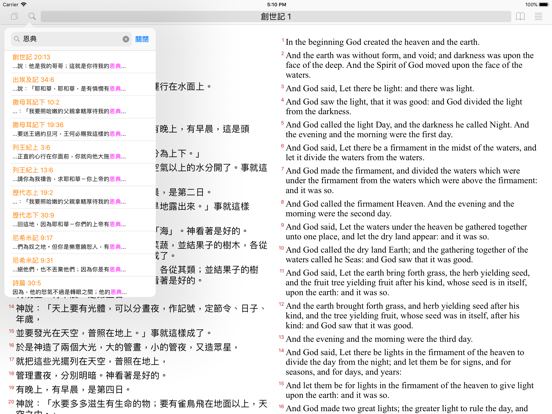Open search result 詩篇 30:5
Screen dimensions: 552x414
pos(80,287)
